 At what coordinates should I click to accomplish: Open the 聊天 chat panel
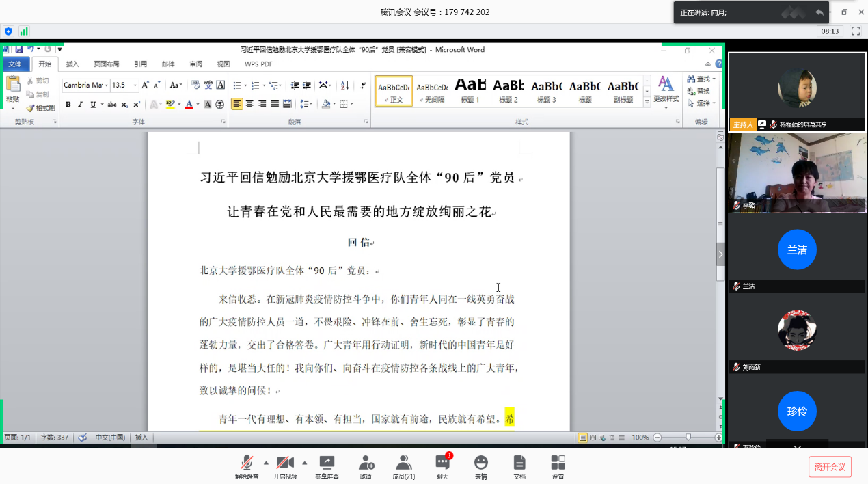[x=442, y=466]
